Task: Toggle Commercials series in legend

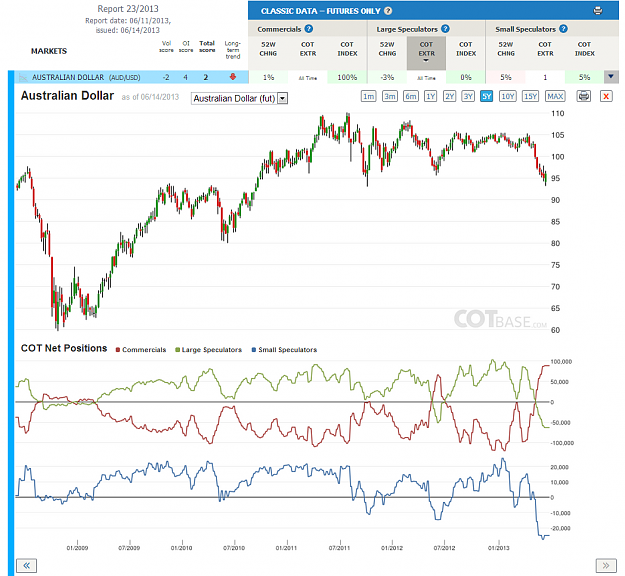Action: point(141,350)
